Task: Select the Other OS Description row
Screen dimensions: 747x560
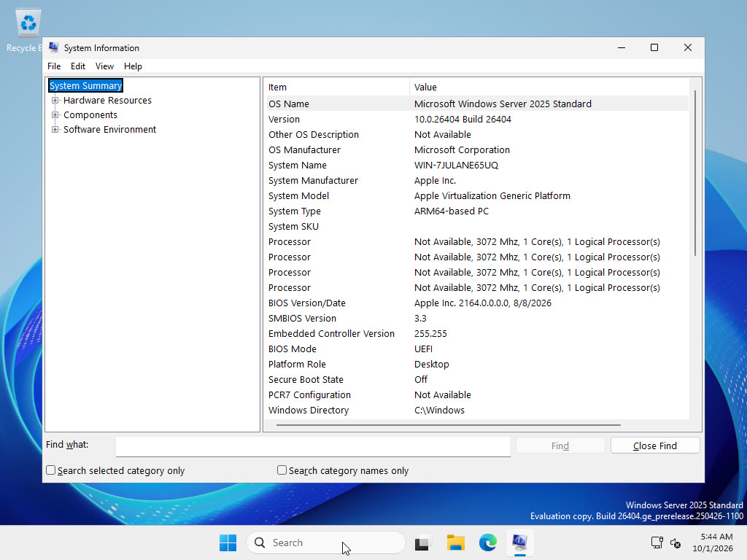Action: tap(477, 134)
